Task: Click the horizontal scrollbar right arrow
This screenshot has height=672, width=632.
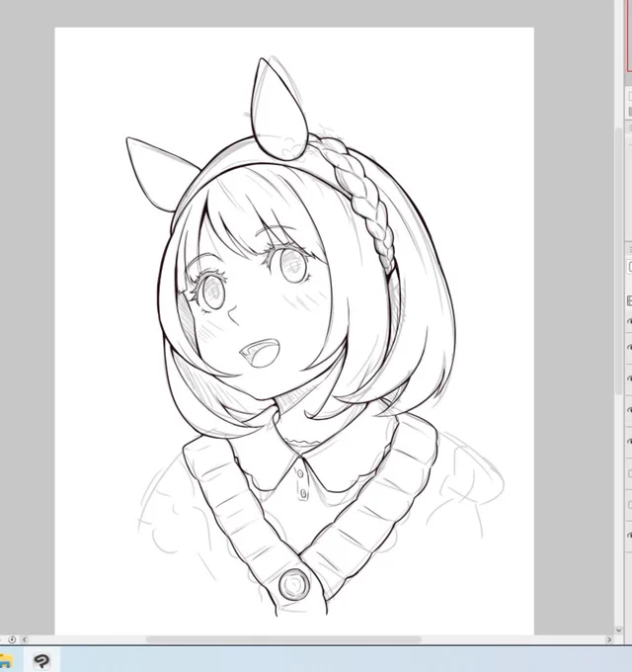Action: [x=609, y=639]
